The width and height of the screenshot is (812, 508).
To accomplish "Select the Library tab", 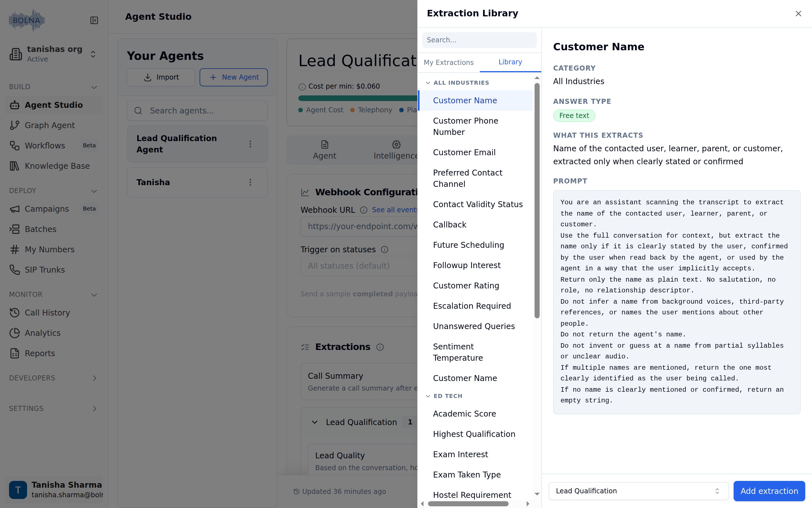I will click(510, 62).
